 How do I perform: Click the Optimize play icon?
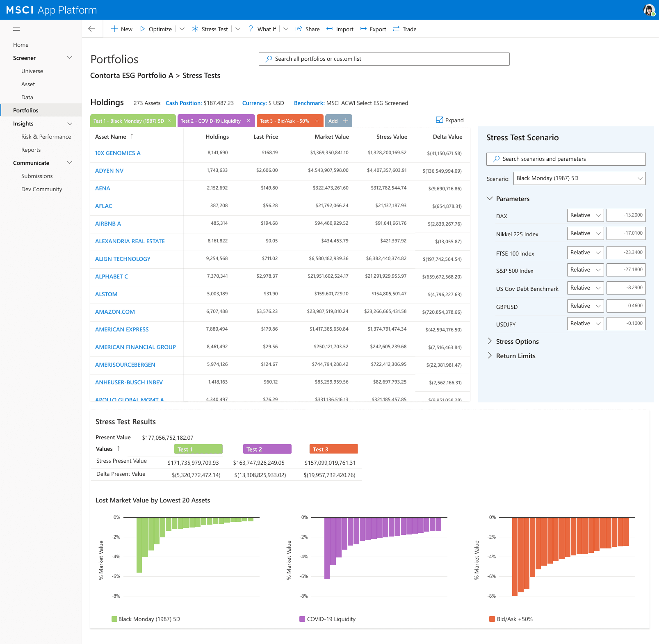(142, 29)
